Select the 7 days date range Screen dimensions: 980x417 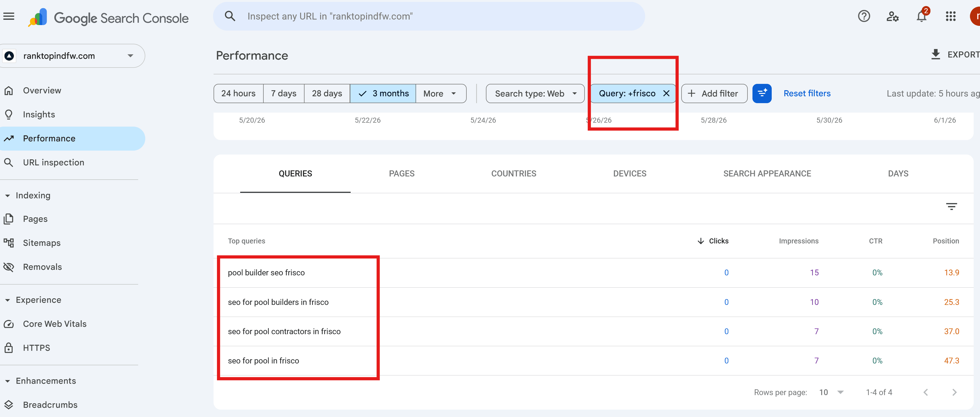coord(284,94)
